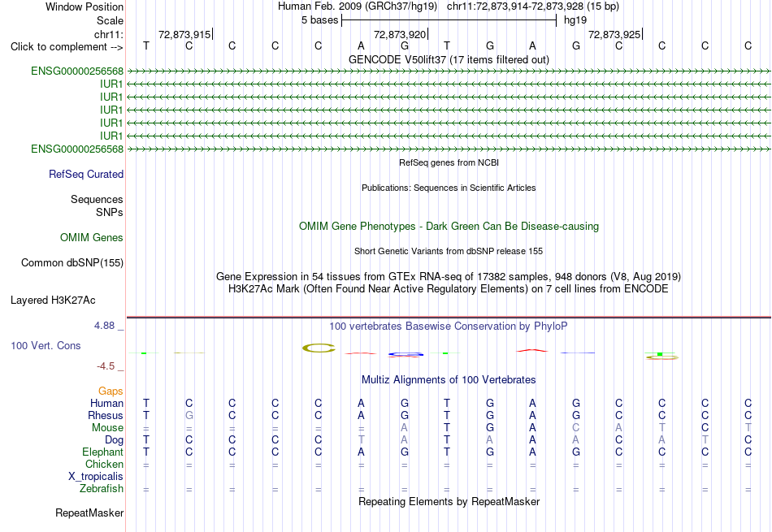
Task: Click the 'Common dbSNP(155)' track label
Action: click(x=72, y=263)
